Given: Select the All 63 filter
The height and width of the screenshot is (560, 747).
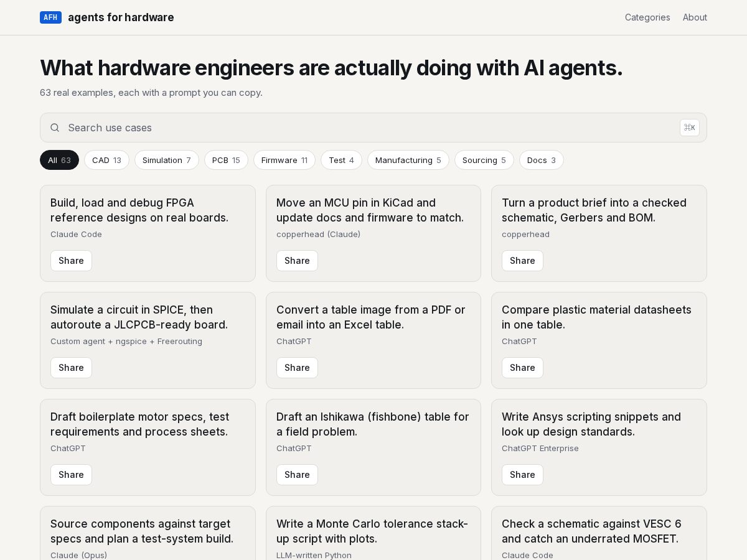Looking at the screenshot, I should coord(59,160).
